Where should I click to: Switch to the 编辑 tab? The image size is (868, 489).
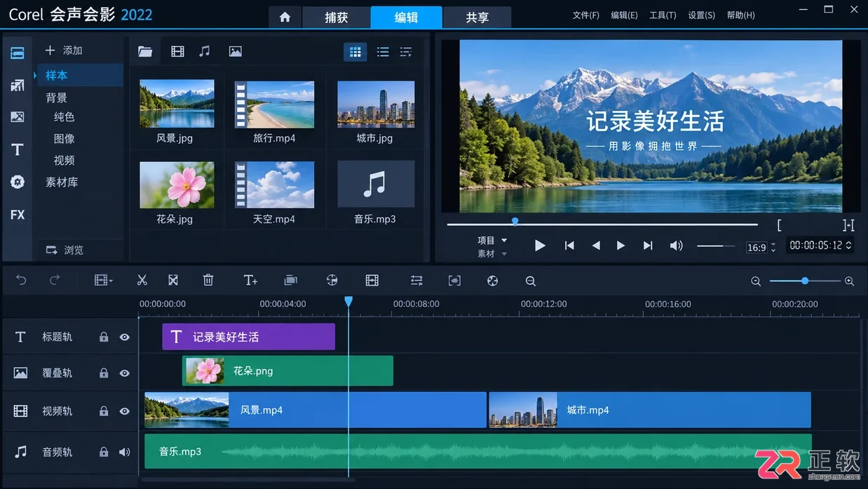click(x=406, y=17)
